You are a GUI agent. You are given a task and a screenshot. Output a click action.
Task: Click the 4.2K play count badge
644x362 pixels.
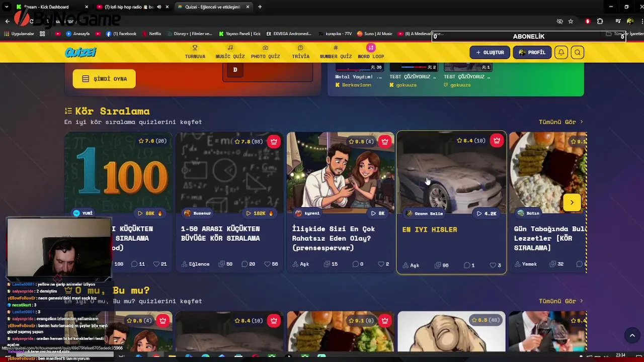(487, 213)
